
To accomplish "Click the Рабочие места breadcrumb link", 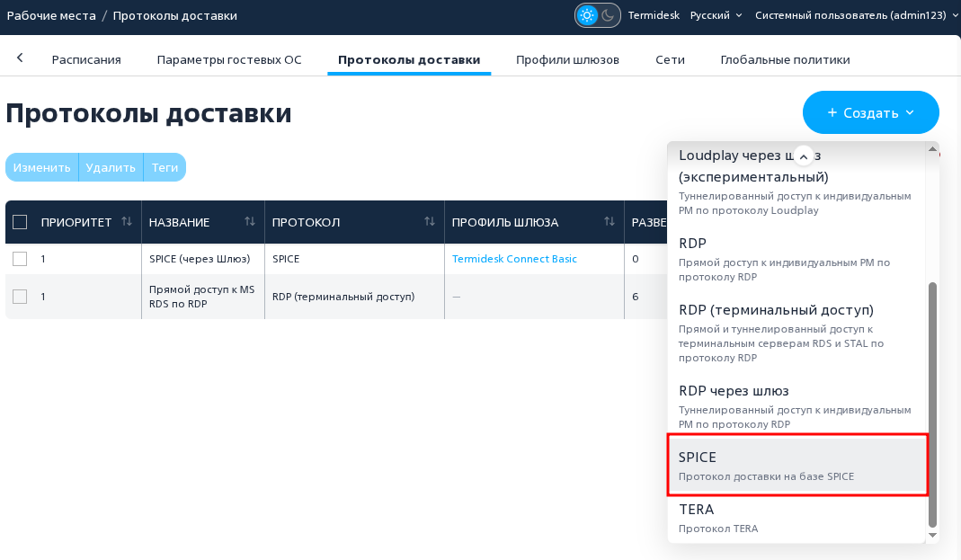I will [51, 15].
